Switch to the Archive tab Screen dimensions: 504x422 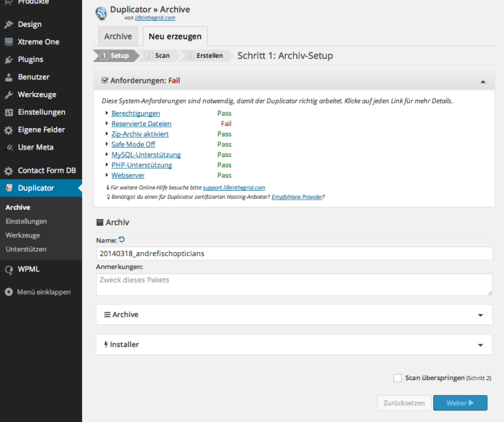point(118,36)
